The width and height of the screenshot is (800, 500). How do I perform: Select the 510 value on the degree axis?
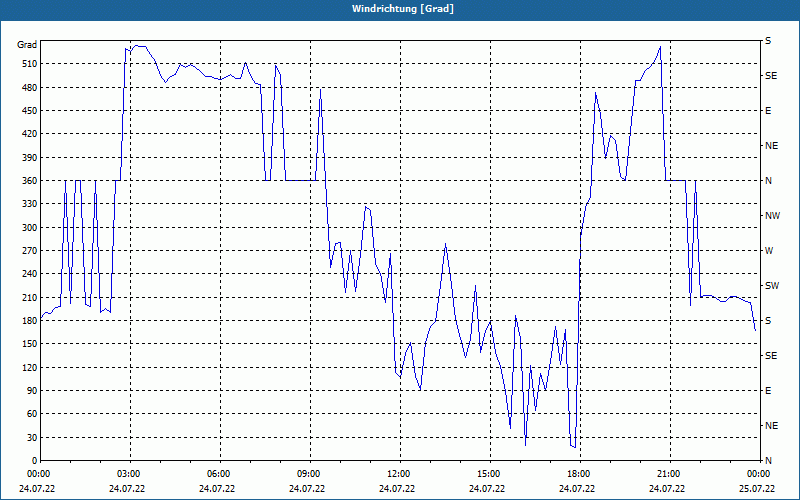(x=30, y=64)
